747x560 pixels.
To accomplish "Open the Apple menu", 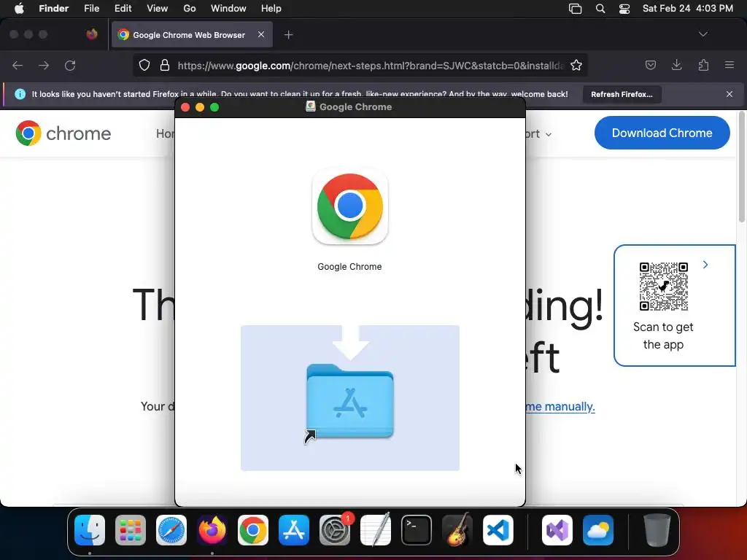I will (19, 9).
